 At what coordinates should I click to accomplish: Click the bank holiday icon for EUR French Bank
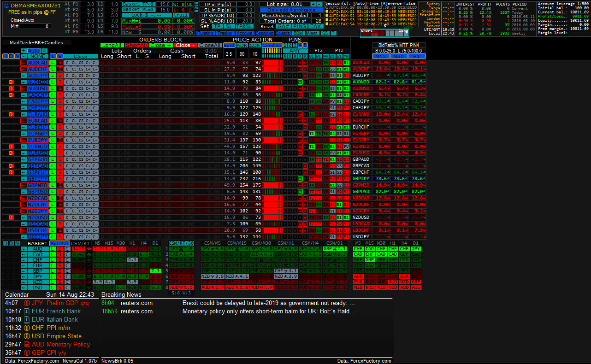(x=27, y=311)
